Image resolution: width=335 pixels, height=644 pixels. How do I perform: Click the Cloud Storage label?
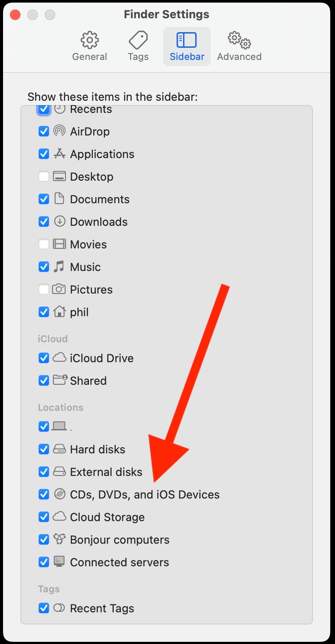point(107,517)
